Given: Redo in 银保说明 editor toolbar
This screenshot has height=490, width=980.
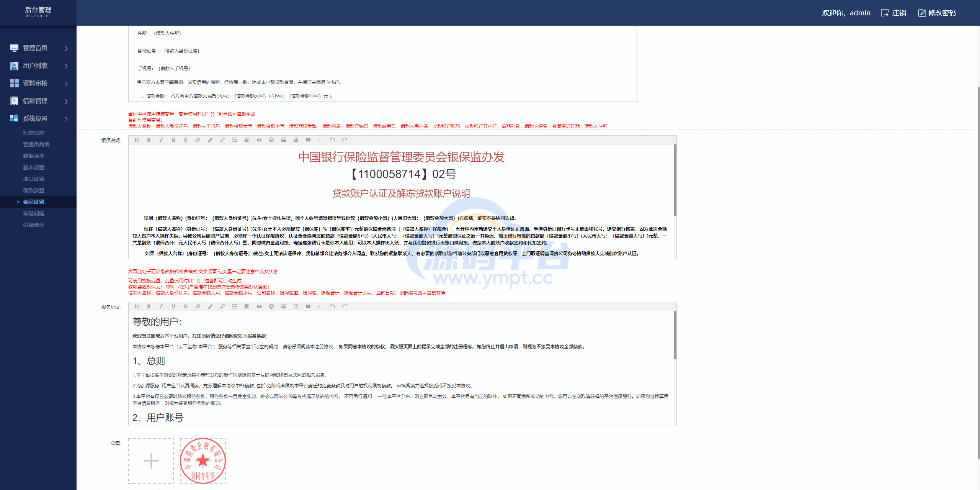Looking at the screenshot, I should click(345, 140).
